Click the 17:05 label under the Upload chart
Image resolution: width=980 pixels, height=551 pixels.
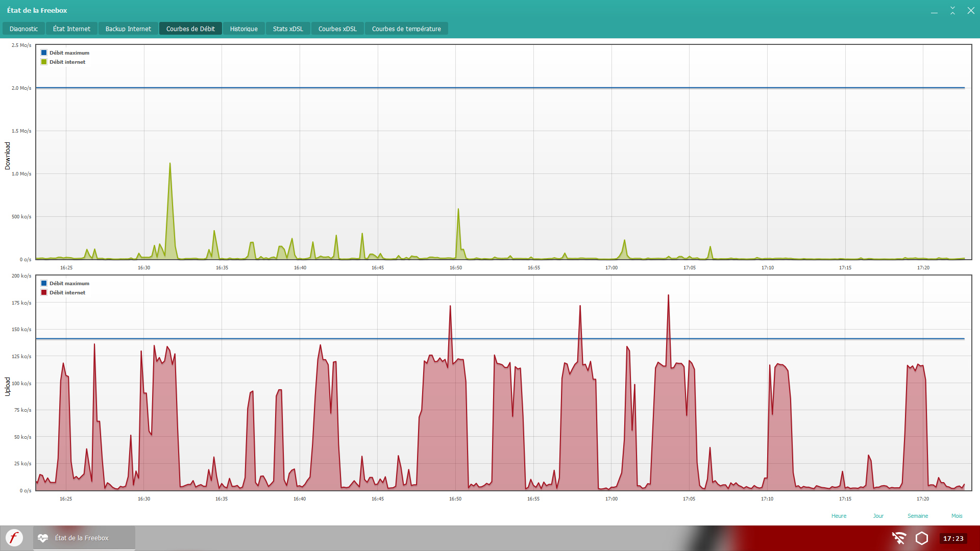689,498
